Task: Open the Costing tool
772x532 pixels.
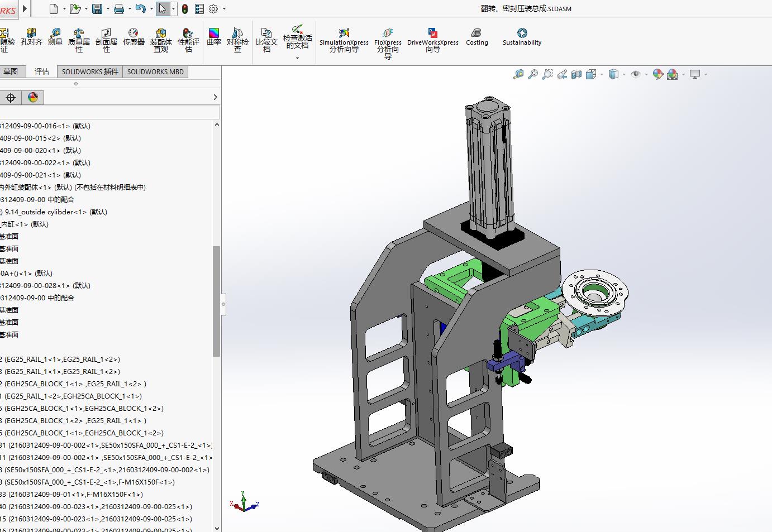Action: coord(476,37)
